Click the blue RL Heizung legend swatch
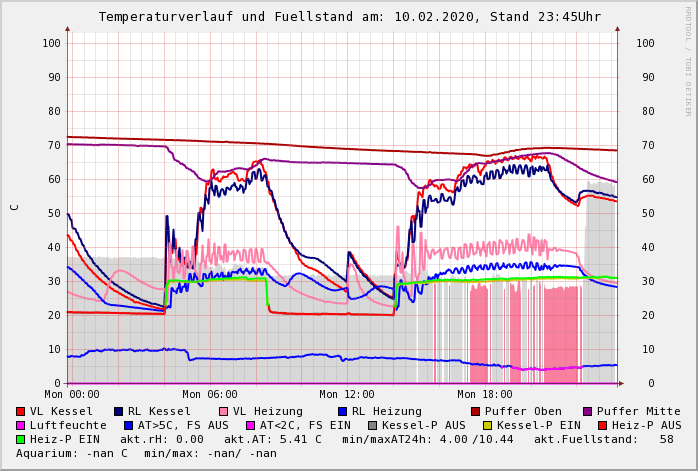Image resolution: width=698 pixels, height=471 pixels. tap(343, 411)
